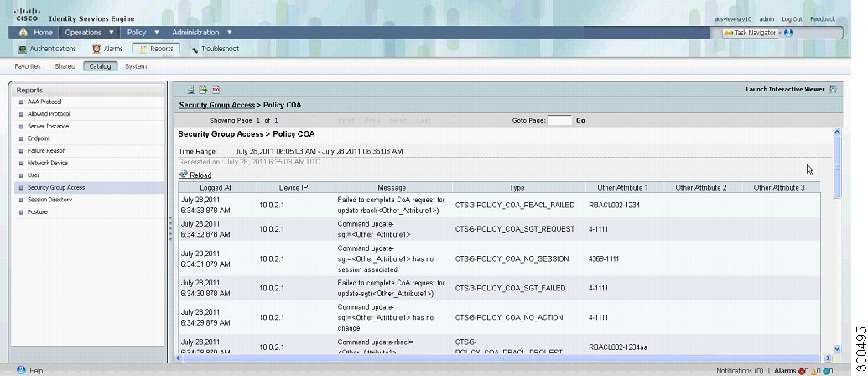Image resolution: width=868 pixels, height=376 pixels.
Task: Click the CTS-6-POLICY_COA_SGT_REQUEST cell
Action: [x=515, y=228]
